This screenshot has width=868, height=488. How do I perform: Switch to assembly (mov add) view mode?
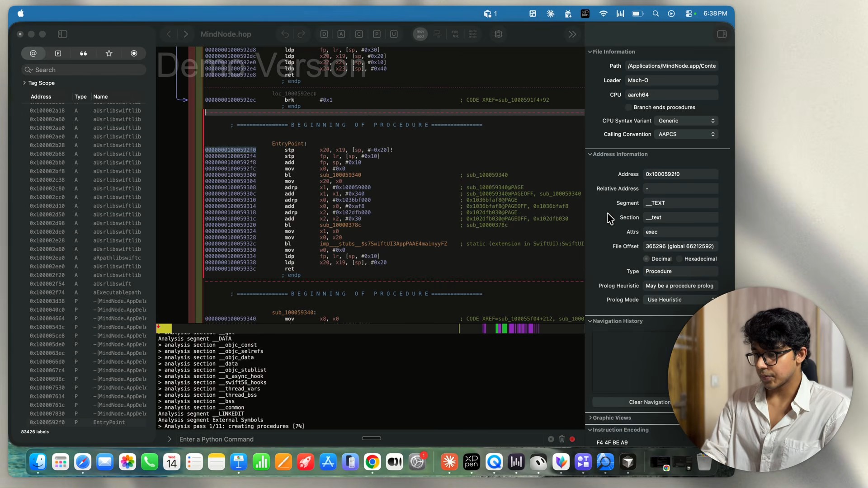(x=420, y=34)
